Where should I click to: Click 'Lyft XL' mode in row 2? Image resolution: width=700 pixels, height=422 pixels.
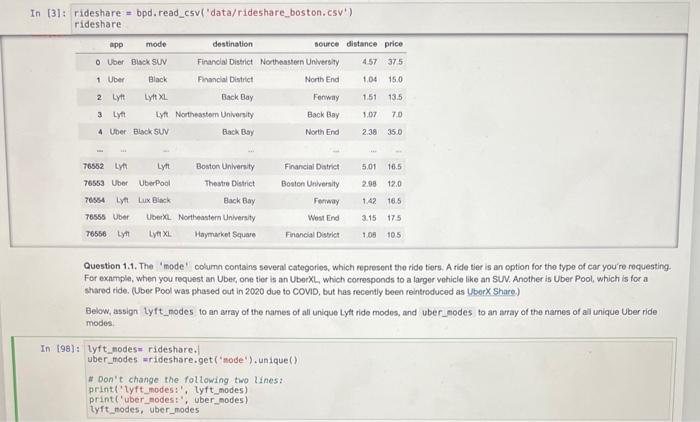(x=156, y=97)
